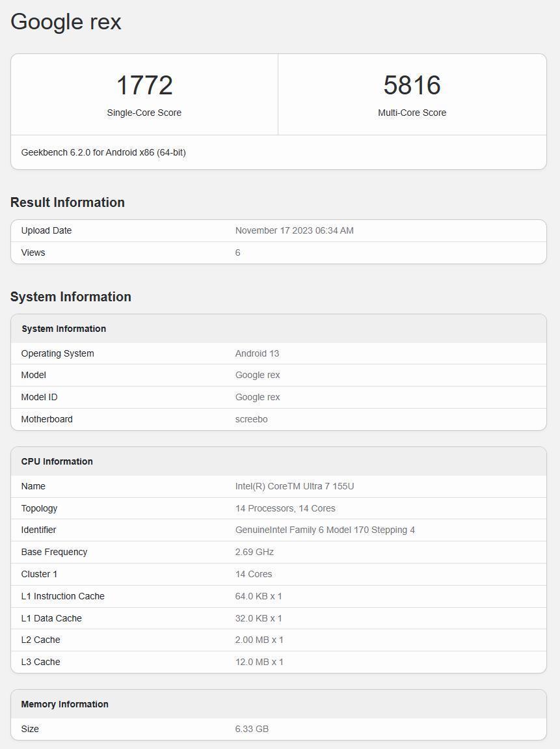Click the 1772 single-core score number
Screen dimensions: 560x749
click(x=144, y=85)
